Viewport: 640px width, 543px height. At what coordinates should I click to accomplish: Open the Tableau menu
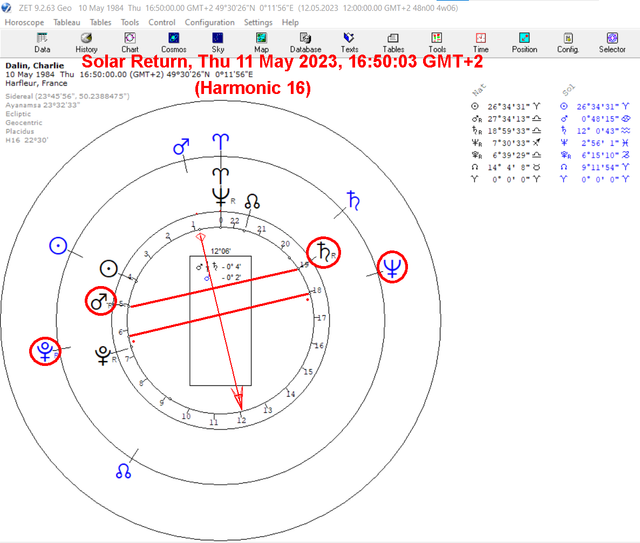point(67,22)
